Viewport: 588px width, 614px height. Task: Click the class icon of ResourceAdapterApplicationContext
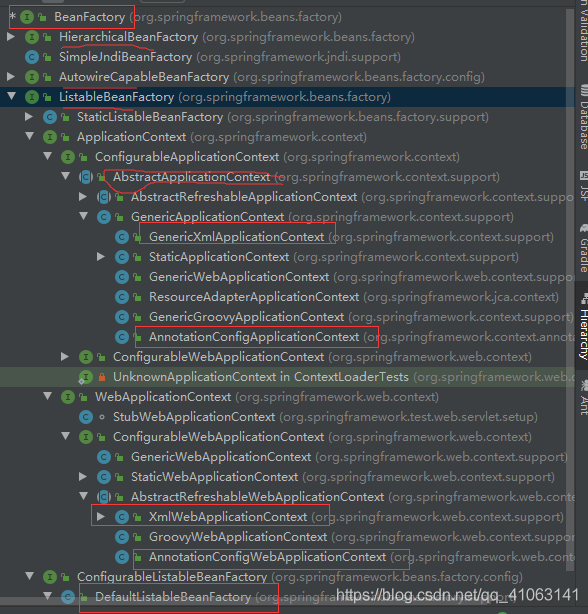click(122, 296)
